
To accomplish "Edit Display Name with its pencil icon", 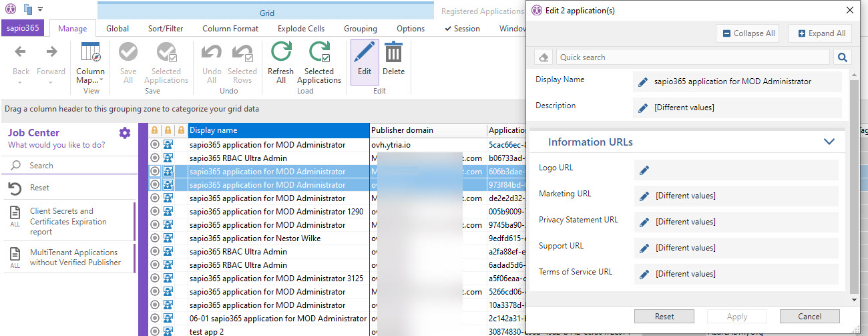I will point(643,81).
